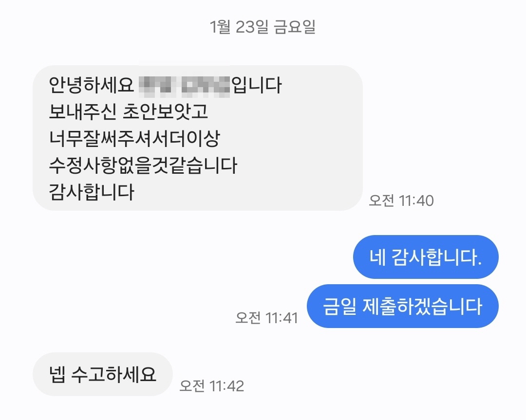Tap the word 넵 in last message
526x420 pixels.
[57, 374]
